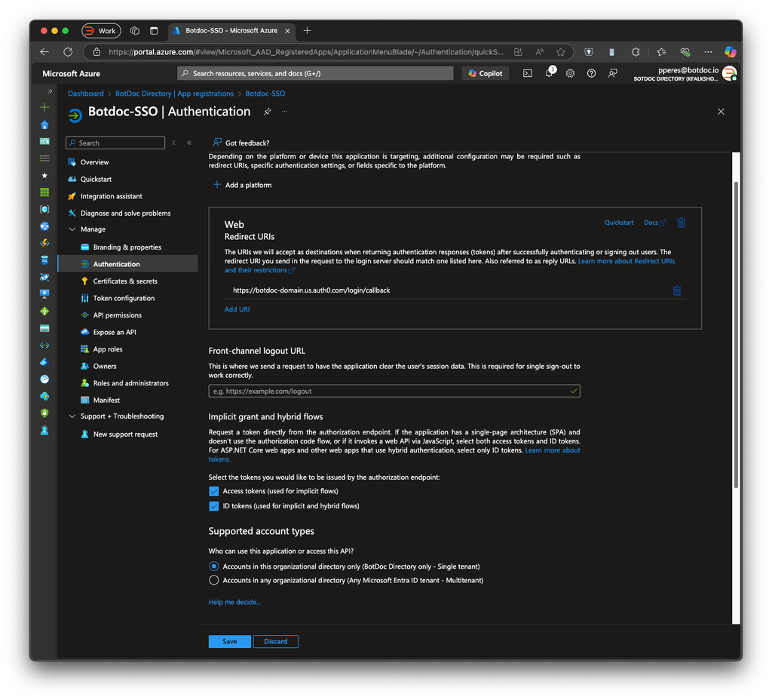Open the Front-channel logout URL dropdown arrow
This screenshot has height=700, width=772.
(x=574, y=391)
